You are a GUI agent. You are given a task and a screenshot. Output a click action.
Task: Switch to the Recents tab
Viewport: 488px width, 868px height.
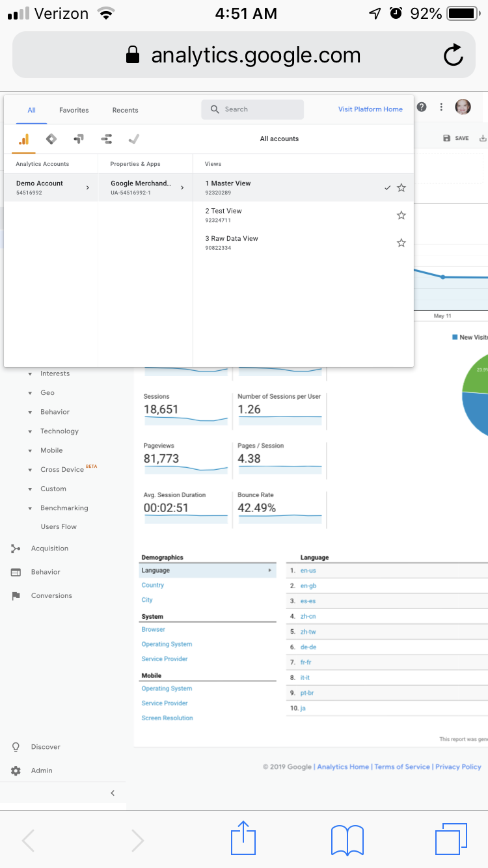(125, 110)
